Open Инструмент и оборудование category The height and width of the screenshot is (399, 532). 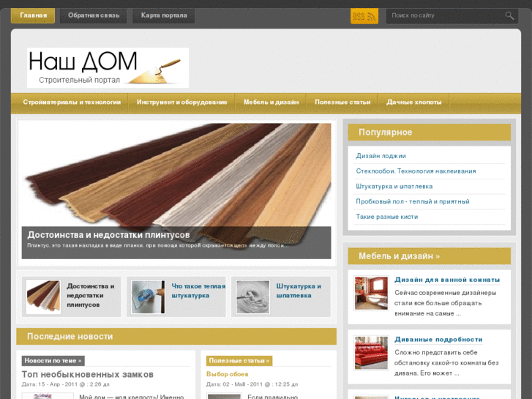pyautogui.click(x=182, y=102)
